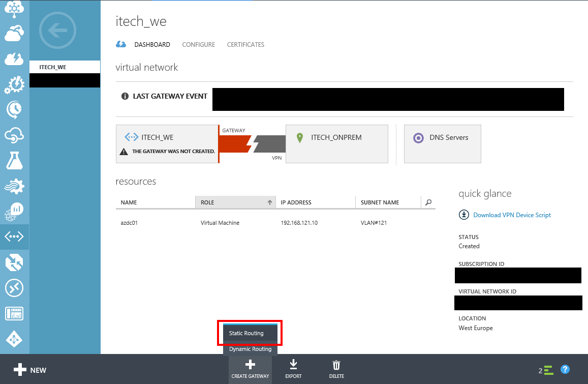Click the 'virtual network' section heading

(x=147, y=68)
